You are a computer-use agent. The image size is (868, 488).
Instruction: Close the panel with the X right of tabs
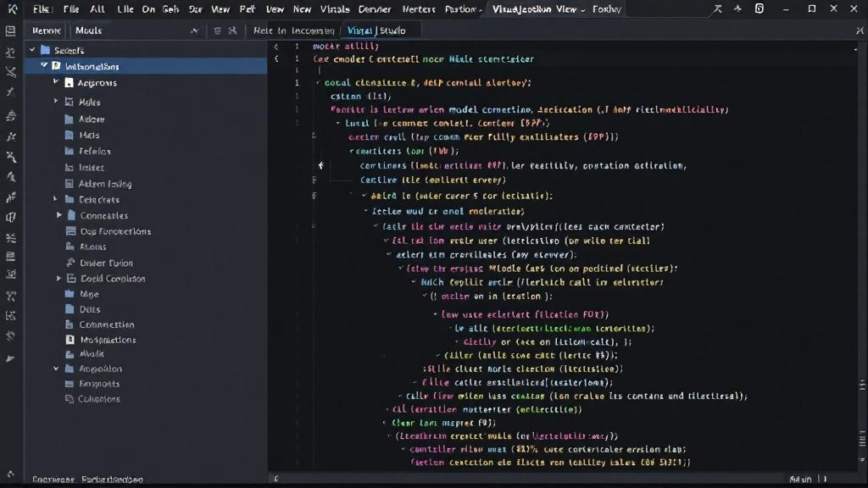(x=860, y=31)
